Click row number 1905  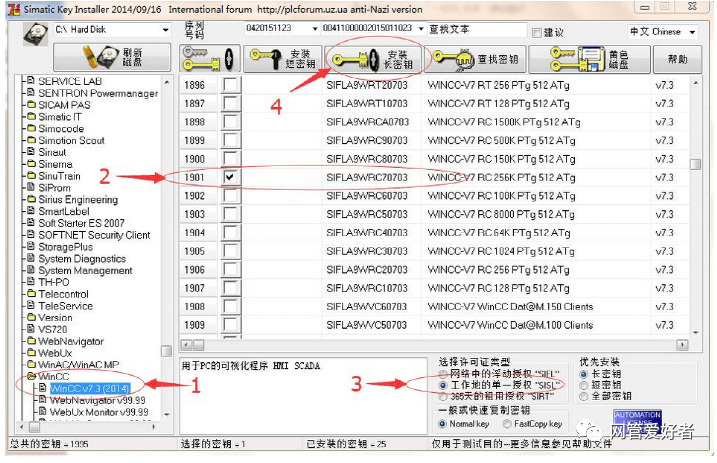pyautogui.click(x=194, y=251)
